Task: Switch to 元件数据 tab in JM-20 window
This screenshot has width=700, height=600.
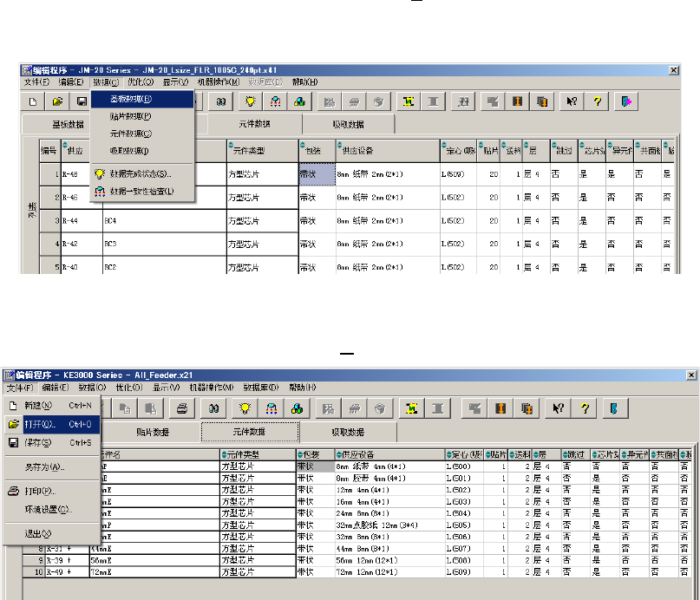Action: pyautogui.click(x=254, y=124)
